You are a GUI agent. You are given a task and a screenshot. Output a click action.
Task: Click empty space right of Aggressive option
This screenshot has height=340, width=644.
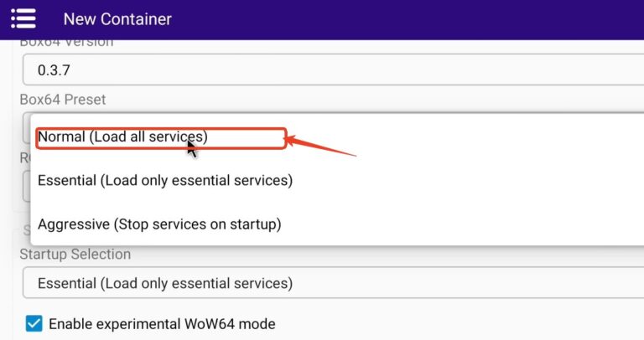coord(461,224)
